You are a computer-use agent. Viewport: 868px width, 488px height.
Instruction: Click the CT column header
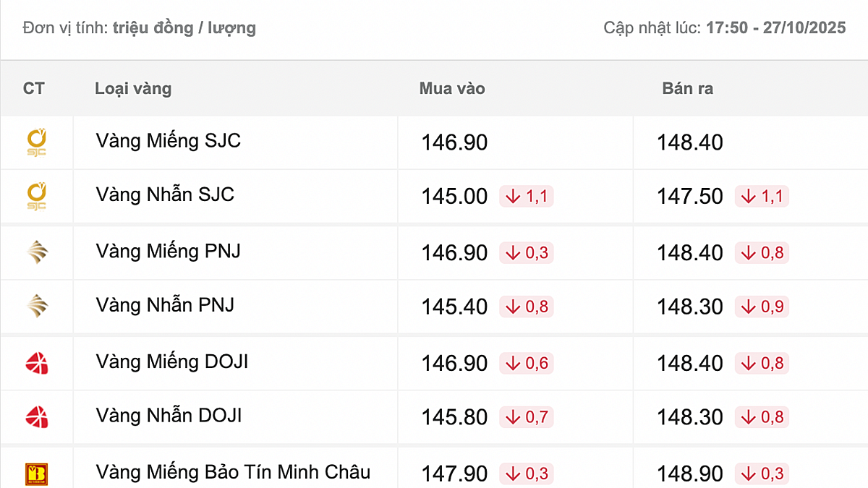(x=33, y=89)
